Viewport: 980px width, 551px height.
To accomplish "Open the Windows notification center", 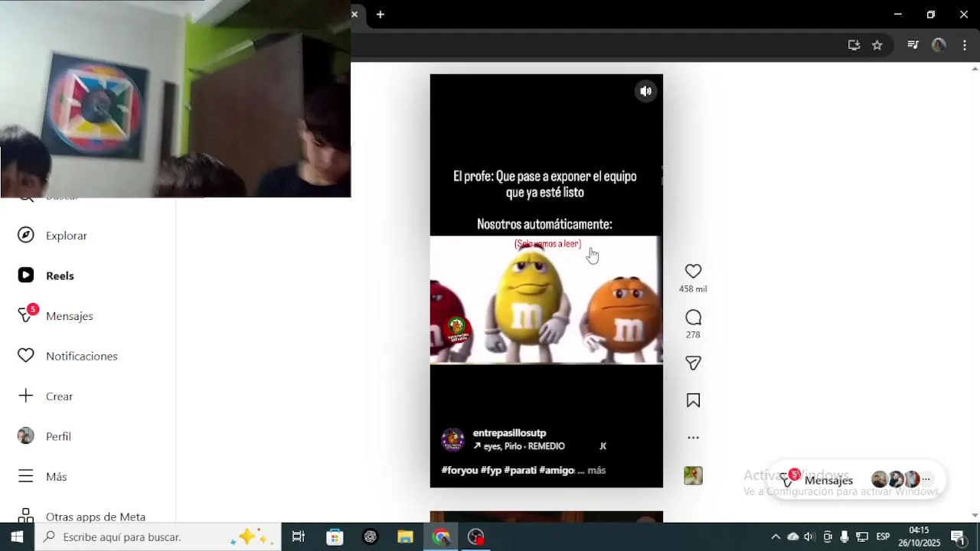I will (x=958, y=536).
